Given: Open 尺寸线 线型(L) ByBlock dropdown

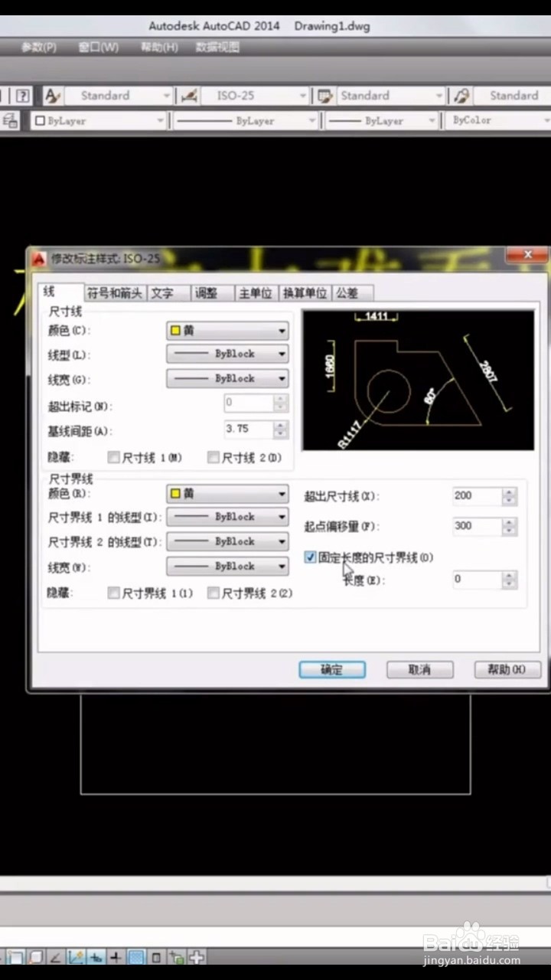Looking at the screenshot, I should [x=227, y=354].
